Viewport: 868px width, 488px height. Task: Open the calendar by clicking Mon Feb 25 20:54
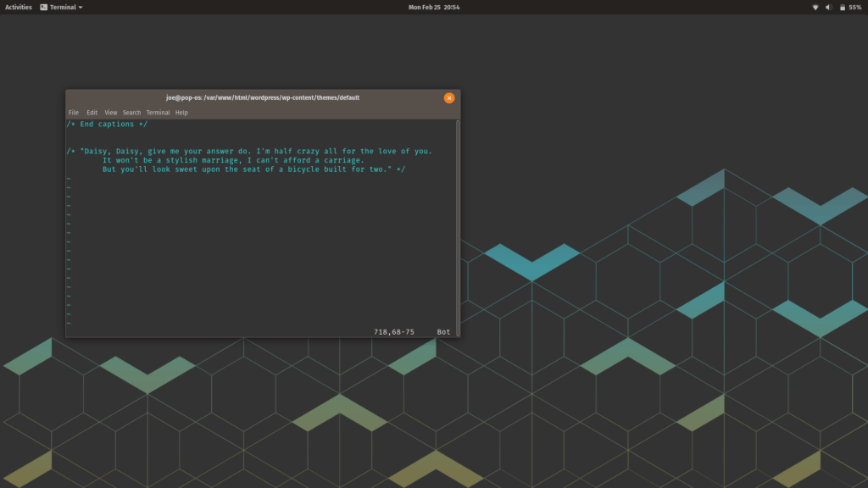434,6
